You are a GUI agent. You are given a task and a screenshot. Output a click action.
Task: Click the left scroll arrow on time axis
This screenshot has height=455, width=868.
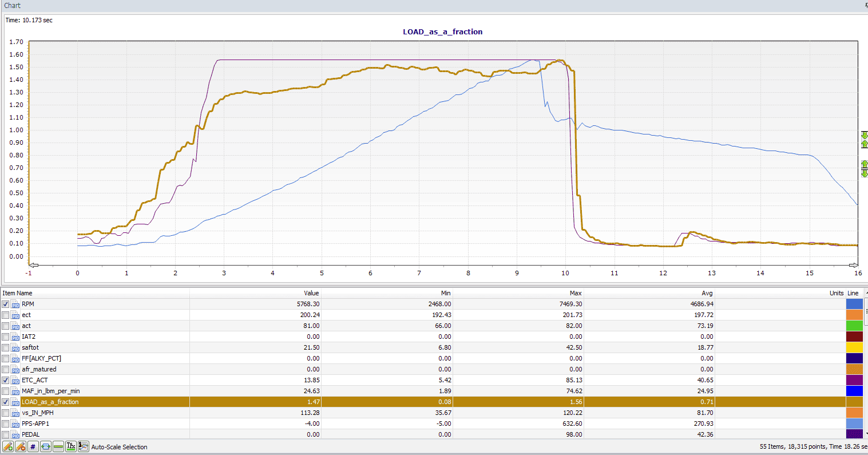tap(34, 265)
